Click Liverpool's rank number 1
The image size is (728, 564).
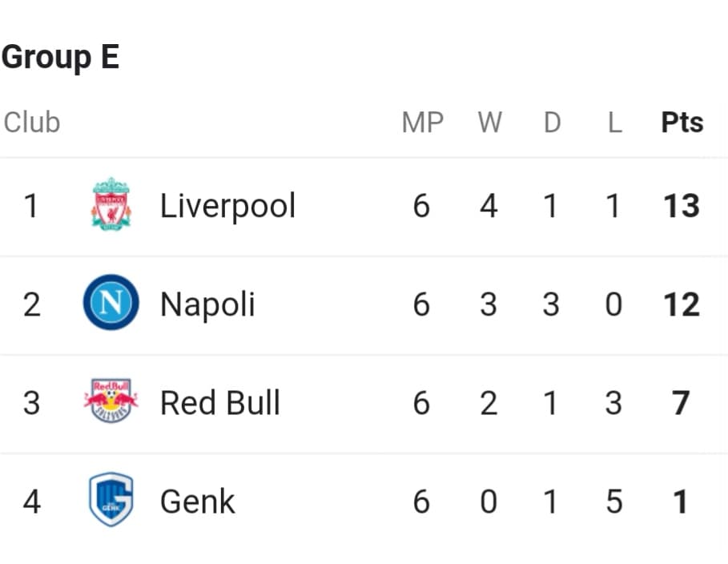(31, 206)
